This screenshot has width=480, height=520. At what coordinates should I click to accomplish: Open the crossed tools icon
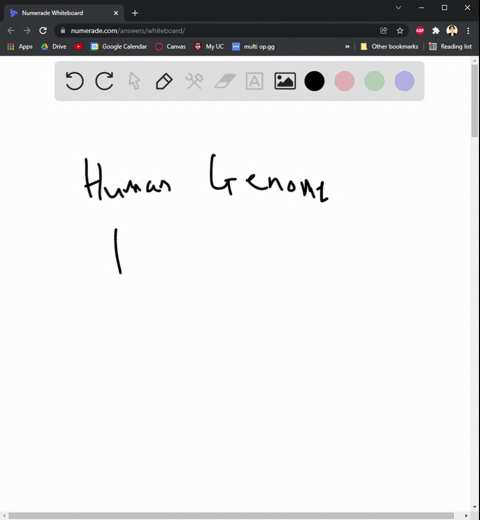[x=194, y=81]
